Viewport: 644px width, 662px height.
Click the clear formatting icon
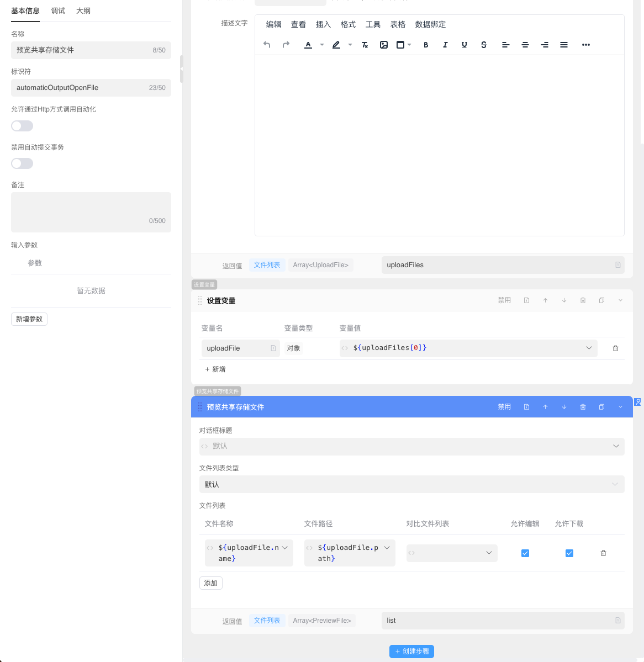pyautogui.click(x=365, y=45)
